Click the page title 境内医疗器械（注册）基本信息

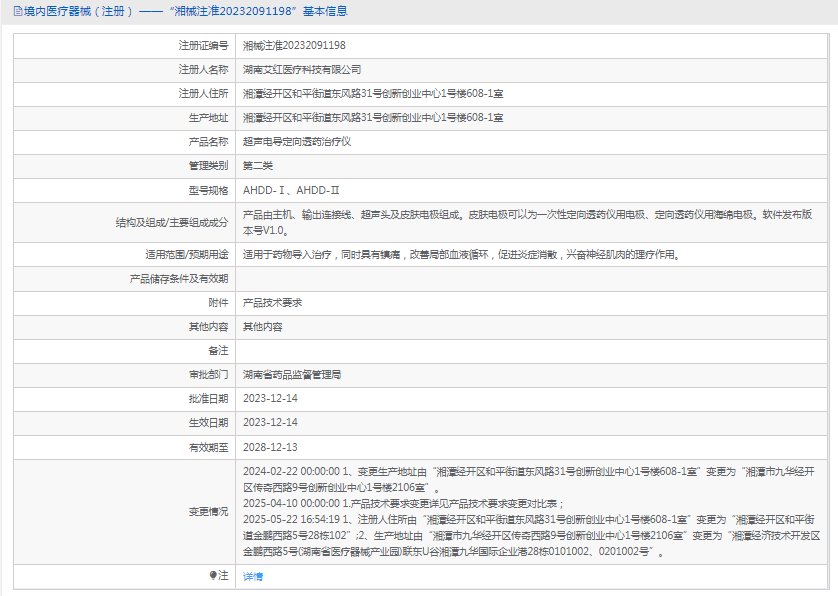[x=186, y=11]
